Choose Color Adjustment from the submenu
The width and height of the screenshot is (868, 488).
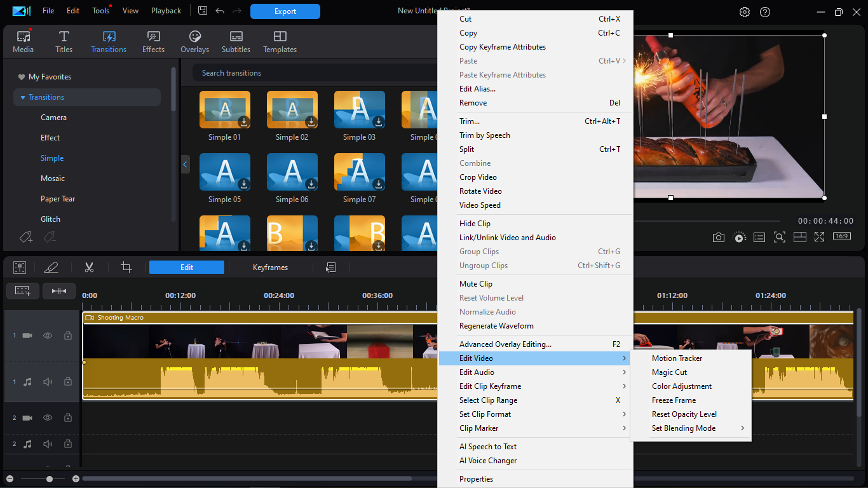pyautogui.click(x=681, y=386)
